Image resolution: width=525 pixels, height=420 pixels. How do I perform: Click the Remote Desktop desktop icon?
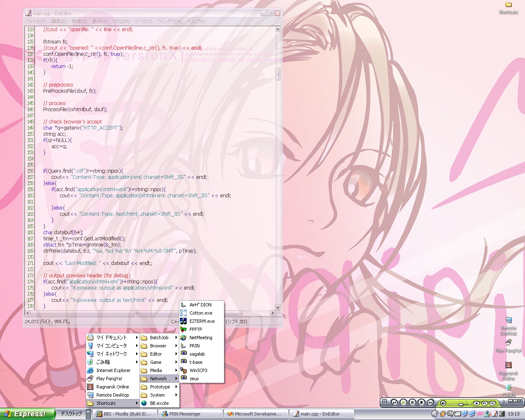click(508, 321)
